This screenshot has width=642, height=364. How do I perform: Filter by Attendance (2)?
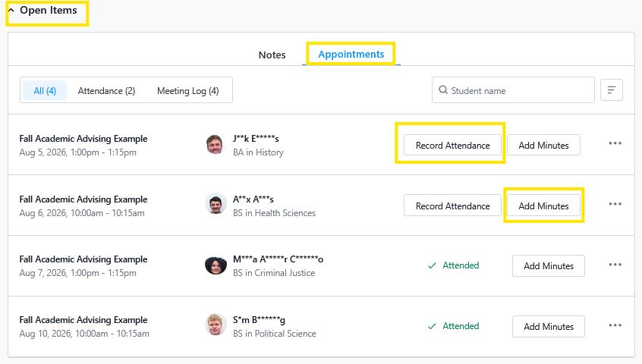tap(106, 90)
